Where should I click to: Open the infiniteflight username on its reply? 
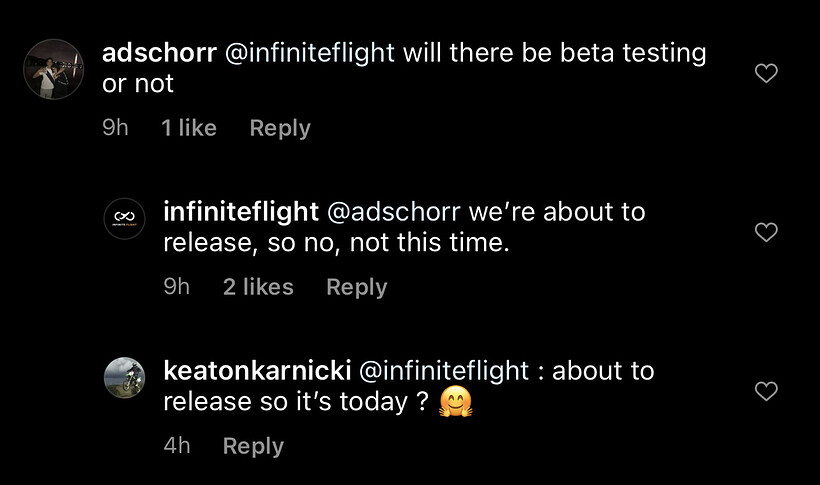tap(240, 212)
